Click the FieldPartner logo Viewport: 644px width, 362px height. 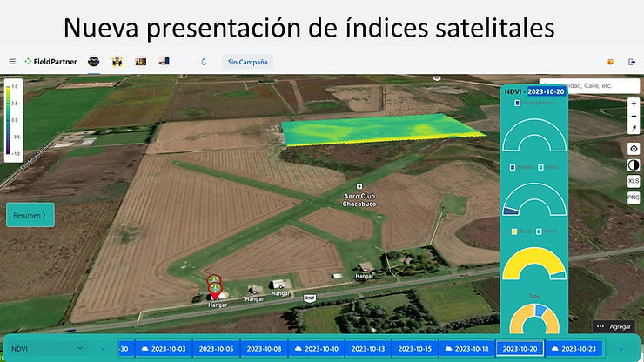pyautogui.click(x=51, y=62)
